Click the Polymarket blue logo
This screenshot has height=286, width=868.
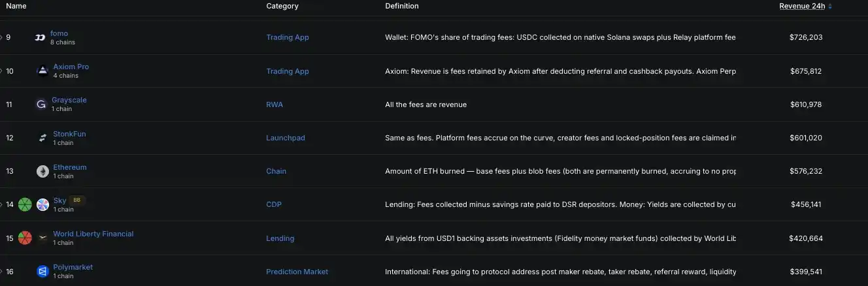42,272
